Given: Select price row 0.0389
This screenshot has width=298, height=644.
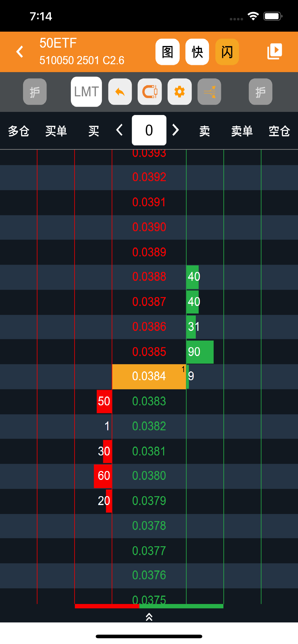Looking at the screenshot, I should (149, 252).
